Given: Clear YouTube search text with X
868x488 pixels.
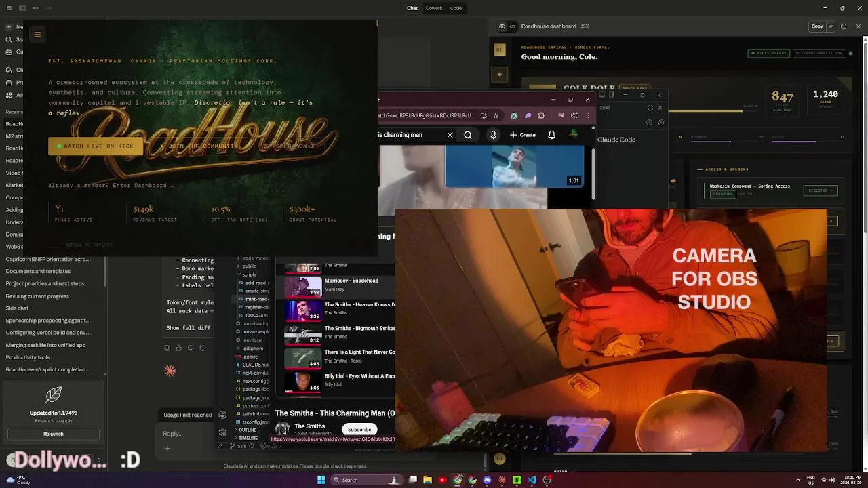Looking at the screenshot, I should pos(450,135).
